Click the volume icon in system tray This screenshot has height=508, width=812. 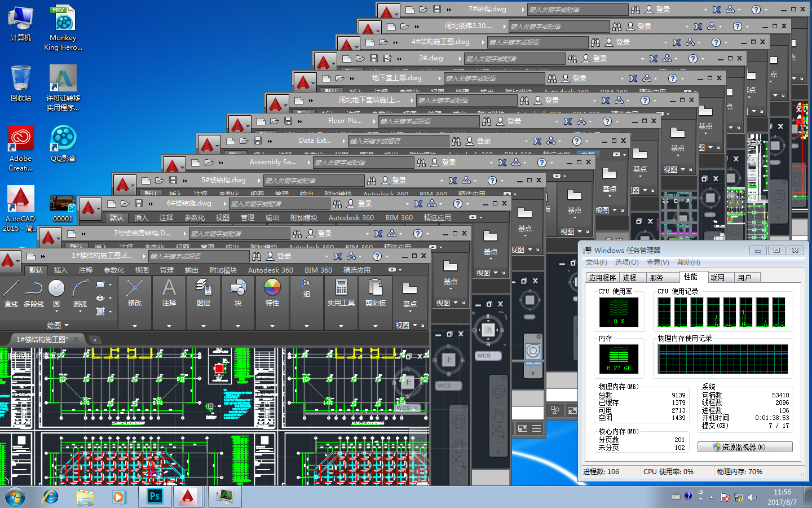click(752, 497)
